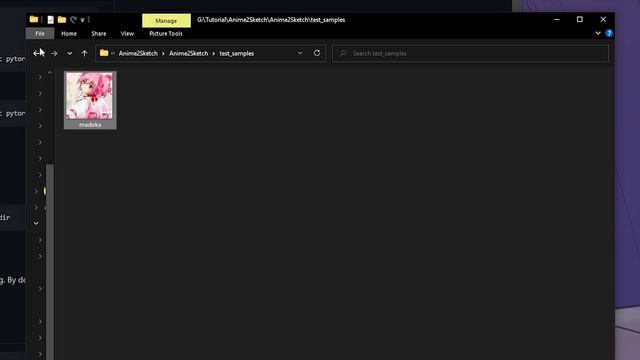640x360 pixels.
Task: Open the address bar history dropdown
Action: tap(300, 53)
